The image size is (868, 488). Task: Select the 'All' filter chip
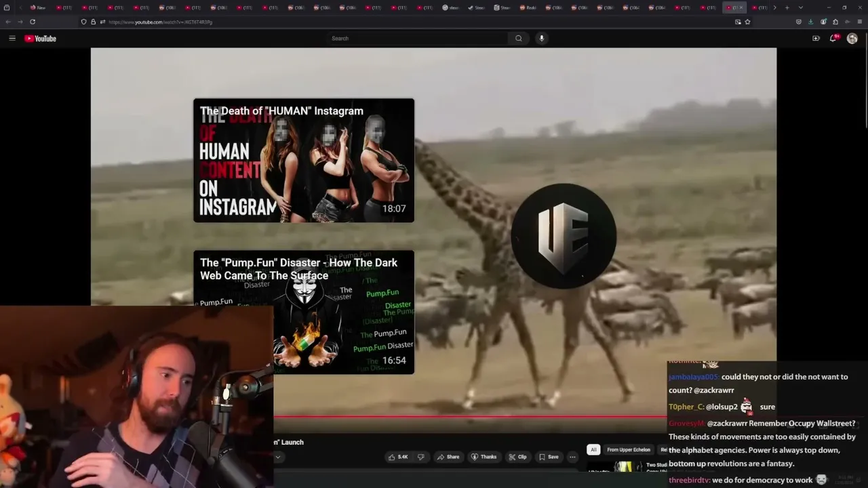pyautogui.click(x=593, y=449)
